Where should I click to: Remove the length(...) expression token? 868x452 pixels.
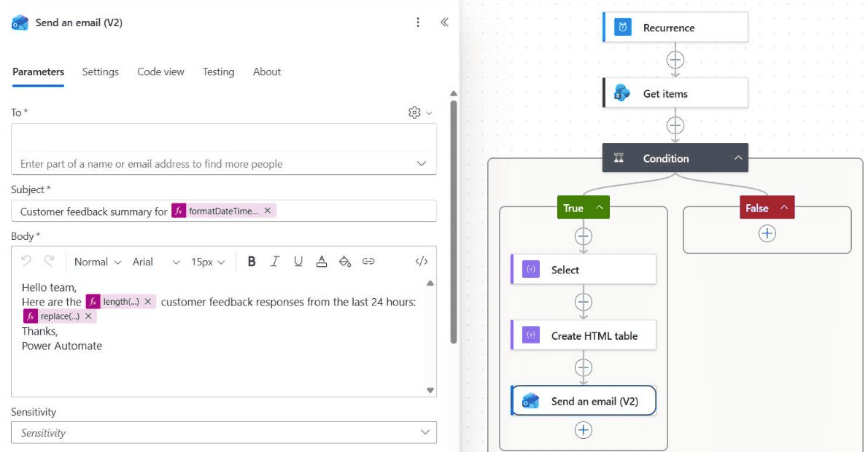click(148, 302)
